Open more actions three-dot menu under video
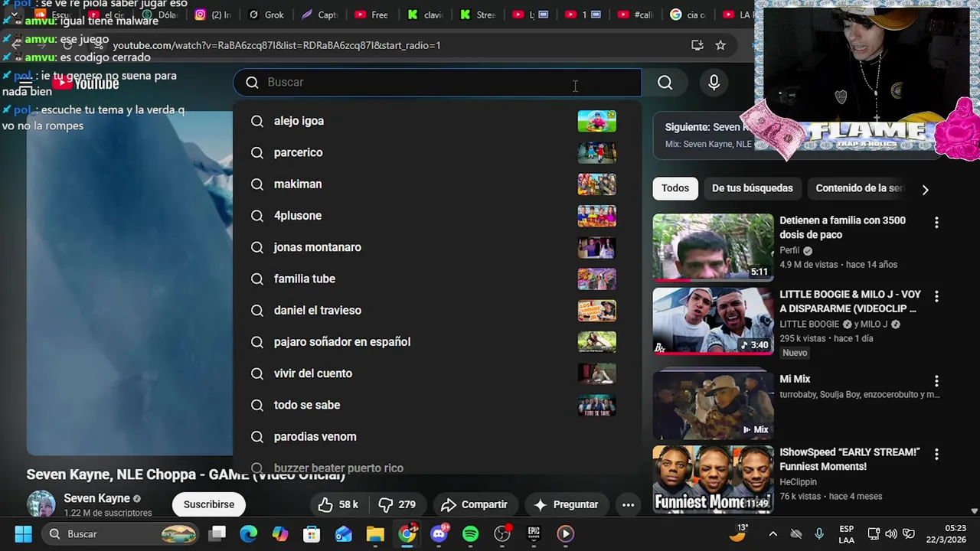 pos(628,504)
